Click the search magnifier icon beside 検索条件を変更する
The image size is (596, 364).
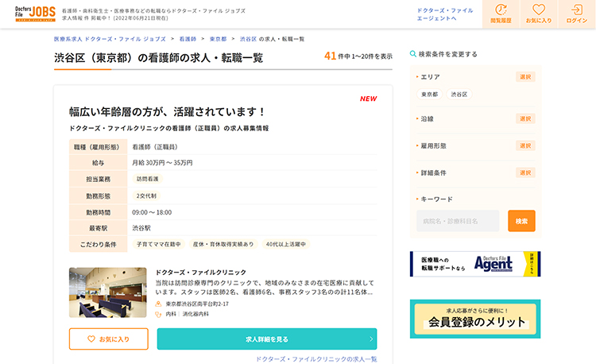[x=412, y=54]
